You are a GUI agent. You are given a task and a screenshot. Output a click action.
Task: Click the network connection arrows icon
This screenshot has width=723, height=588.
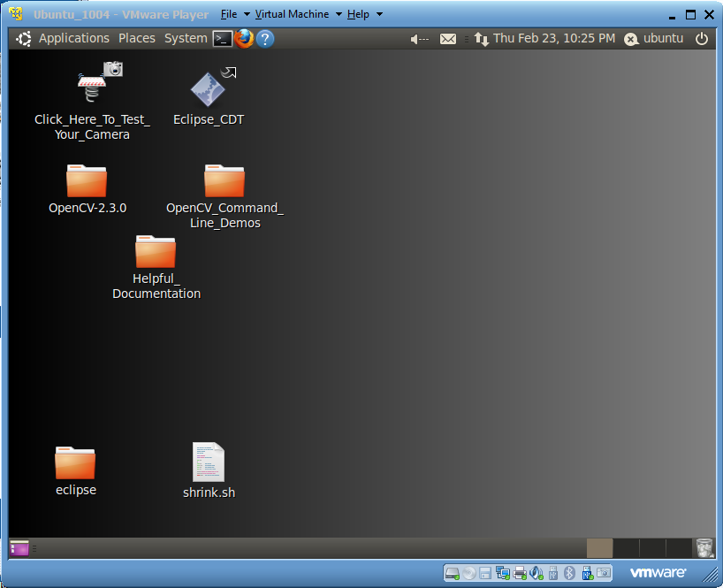click(482, 39)
